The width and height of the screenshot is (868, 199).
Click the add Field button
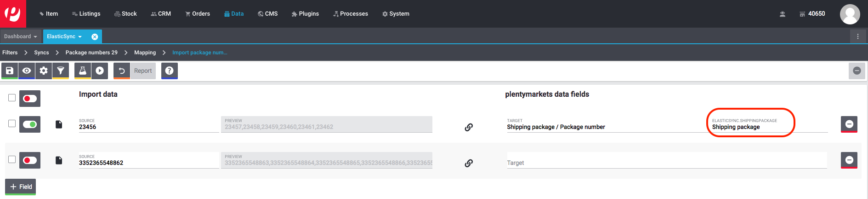point(21,187)
